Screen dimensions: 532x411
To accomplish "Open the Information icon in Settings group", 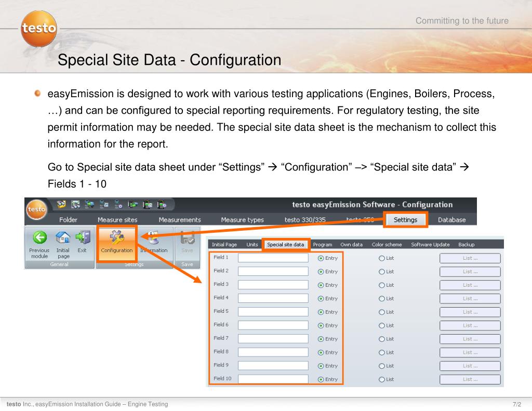I will [x=153, y=237].
